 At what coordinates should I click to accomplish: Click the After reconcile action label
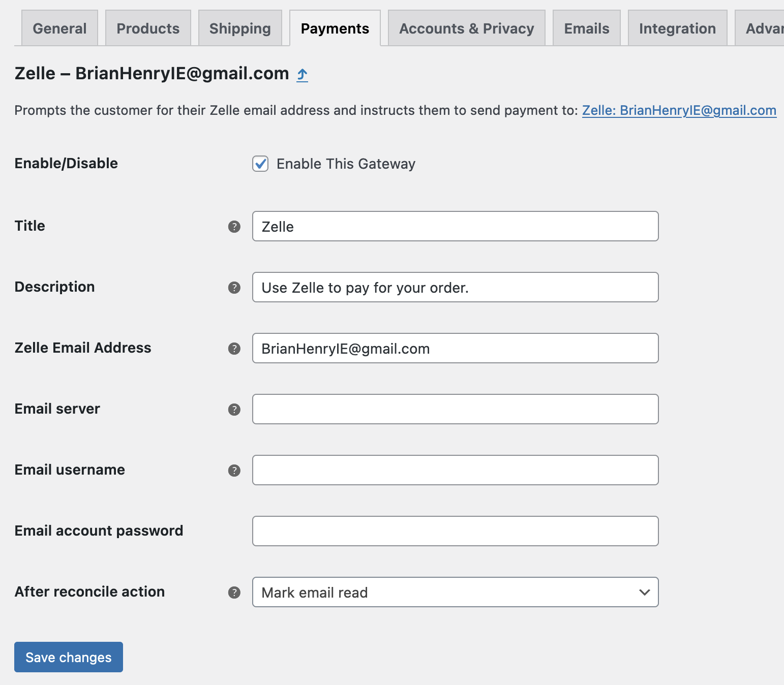point(89,591)
